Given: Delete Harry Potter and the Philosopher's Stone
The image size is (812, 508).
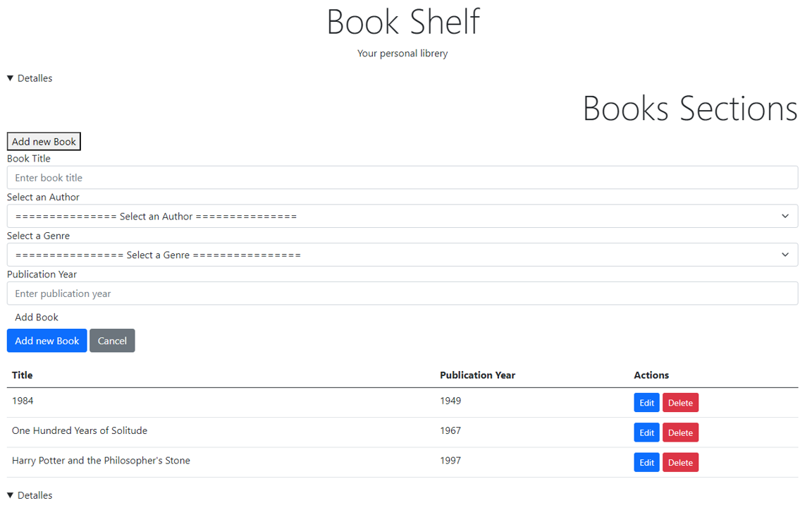Looking at the screenshot, I should point(680,462).
